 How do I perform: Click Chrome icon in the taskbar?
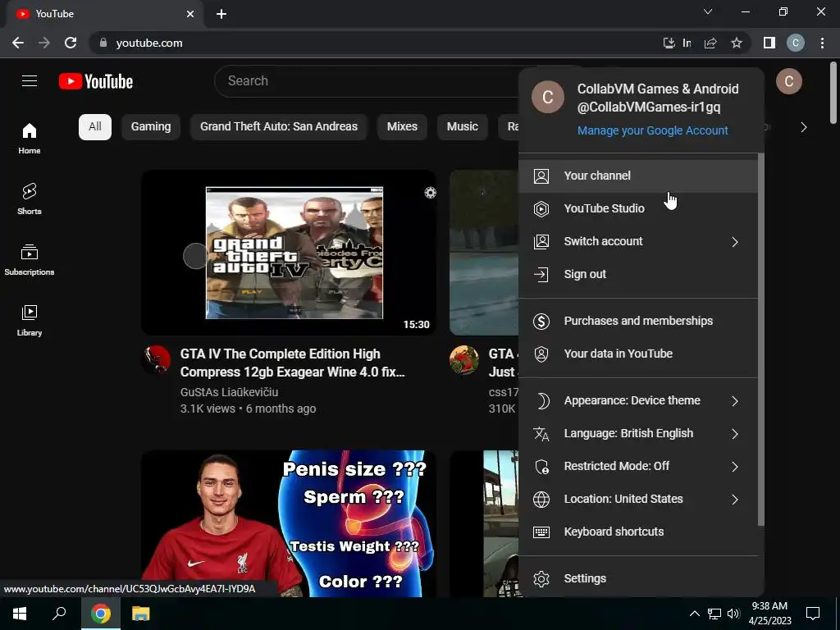coord(100,614)
